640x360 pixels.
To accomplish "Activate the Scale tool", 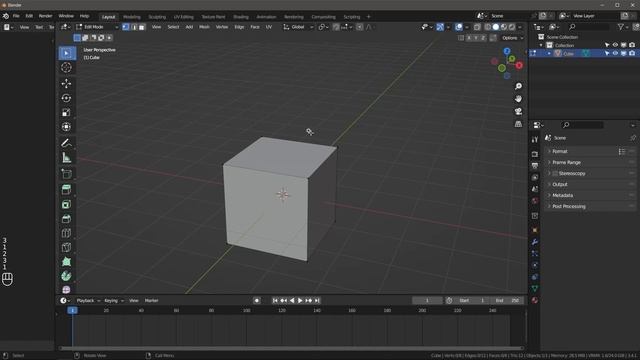I will 66,112.
